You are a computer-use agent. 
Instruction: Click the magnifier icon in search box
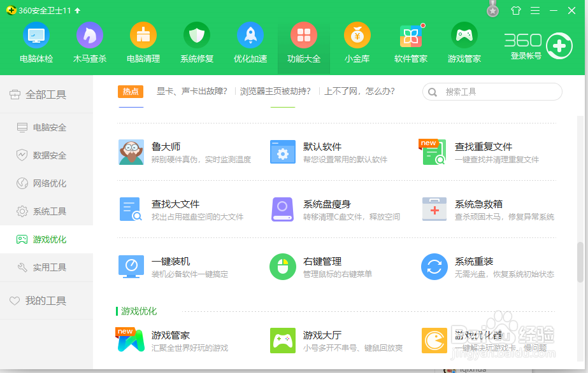433,92
